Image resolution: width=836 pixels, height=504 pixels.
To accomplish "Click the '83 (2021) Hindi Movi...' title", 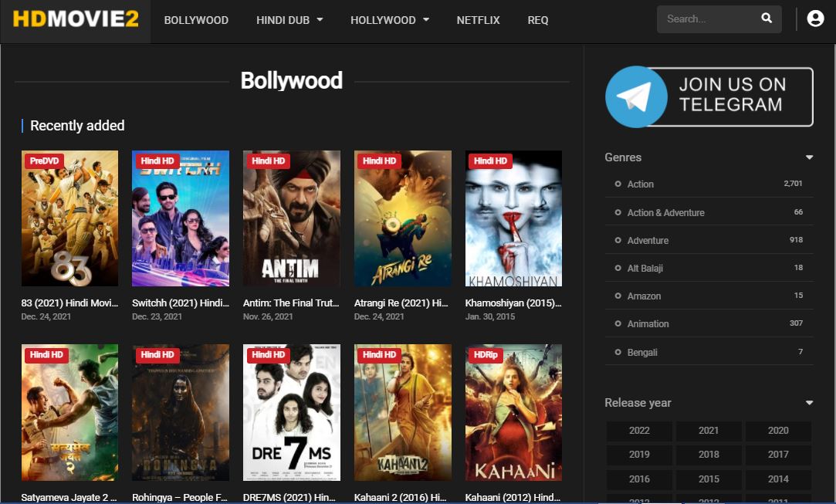I will tap(69, 303).
